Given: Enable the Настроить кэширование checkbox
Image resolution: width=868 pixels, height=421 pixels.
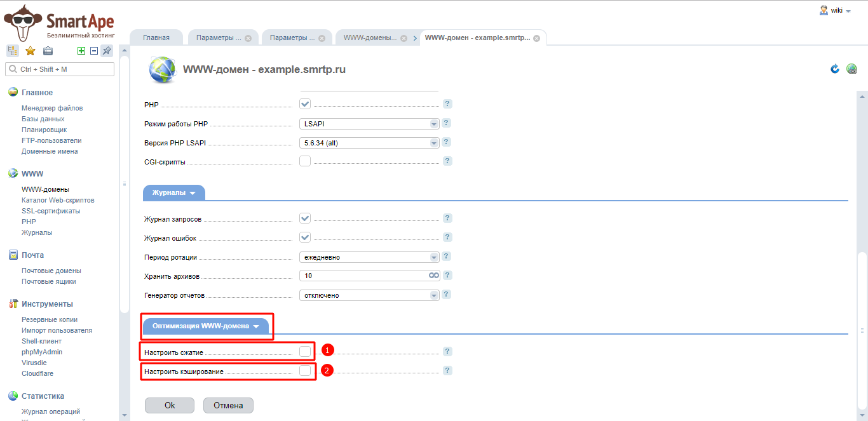Looking at the screenshot, I should (305, 370).
